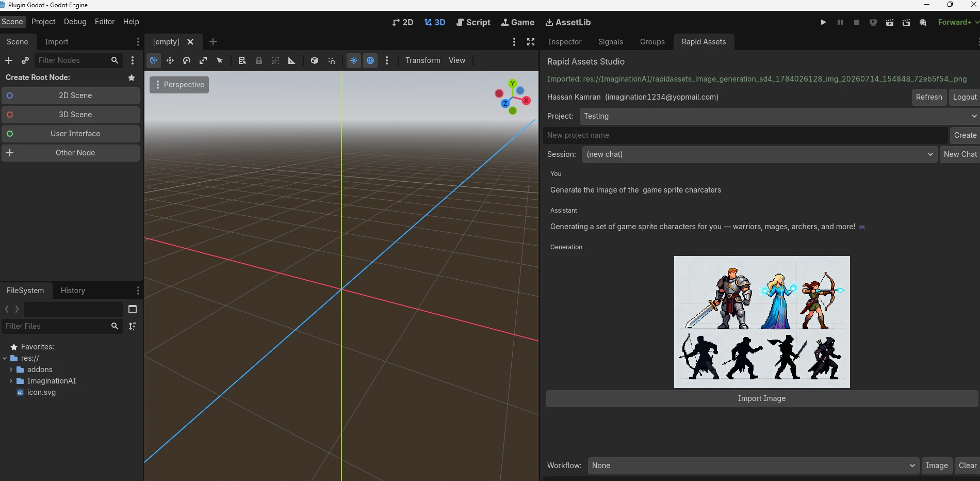Switch to the Import dock tab
Screen dimensions: 980x481
coord(56,42)
